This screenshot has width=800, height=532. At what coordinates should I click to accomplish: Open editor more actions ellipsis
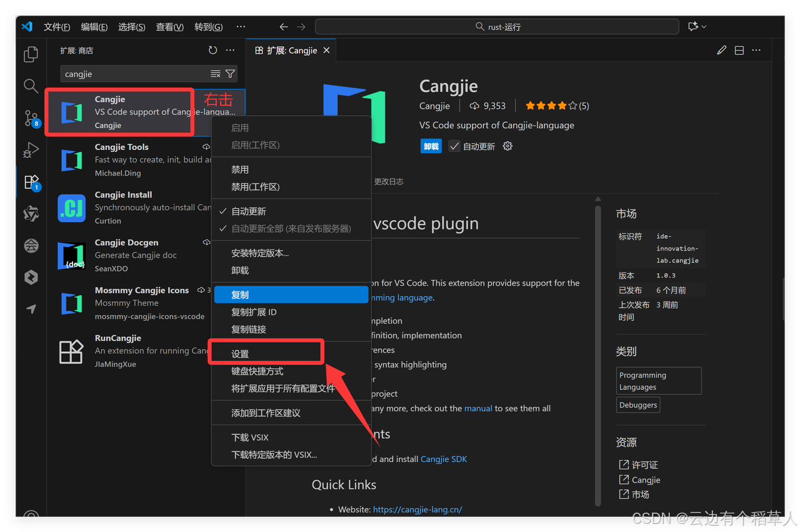(756, 51)
